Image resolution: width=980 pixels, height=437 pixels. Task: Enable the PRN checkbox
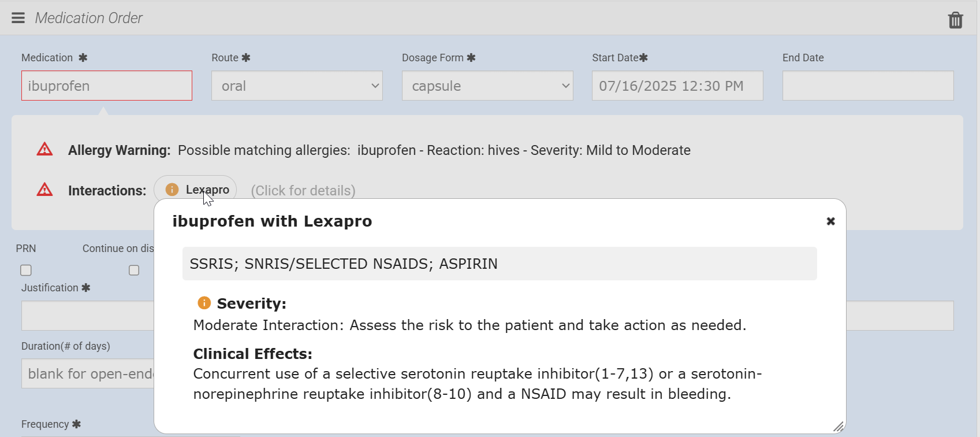tap(26, 271)
